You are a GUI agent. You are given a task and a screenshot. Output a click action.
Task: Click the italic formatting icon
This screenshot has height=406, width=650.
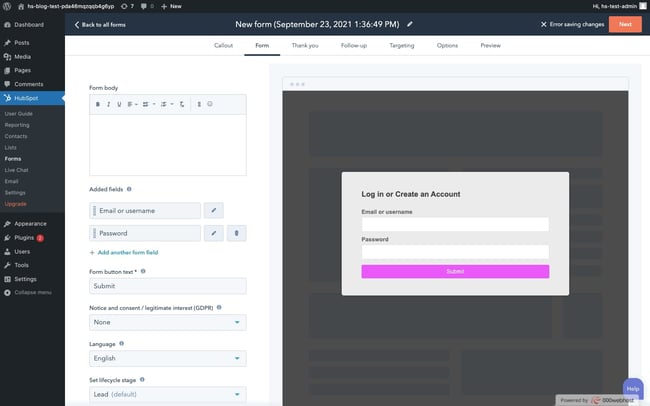click(x=108, y=104)
